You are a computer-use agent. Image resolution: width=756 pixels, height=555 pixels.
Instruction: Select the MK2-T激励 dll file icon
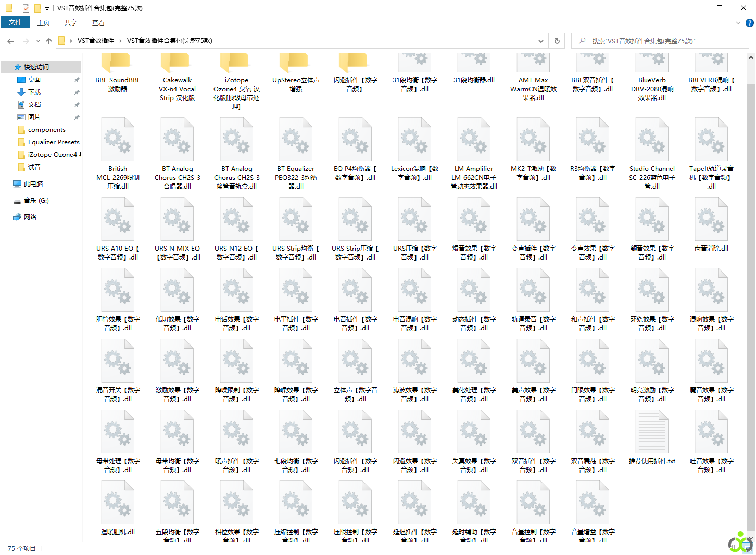click(533, 139)
